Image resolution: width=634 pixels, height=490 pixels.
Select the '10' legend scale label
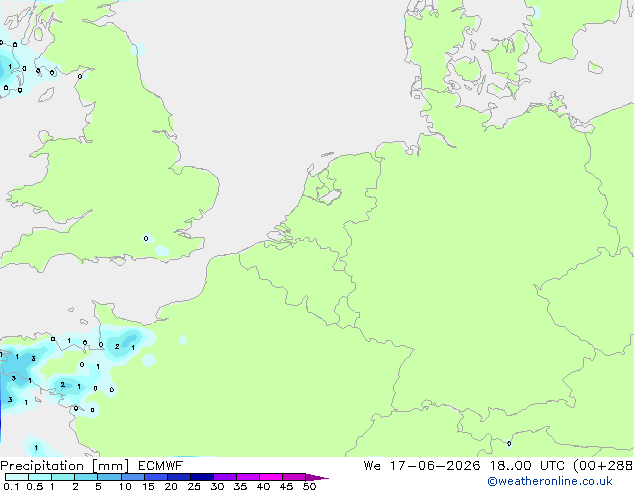coord(125,486)
